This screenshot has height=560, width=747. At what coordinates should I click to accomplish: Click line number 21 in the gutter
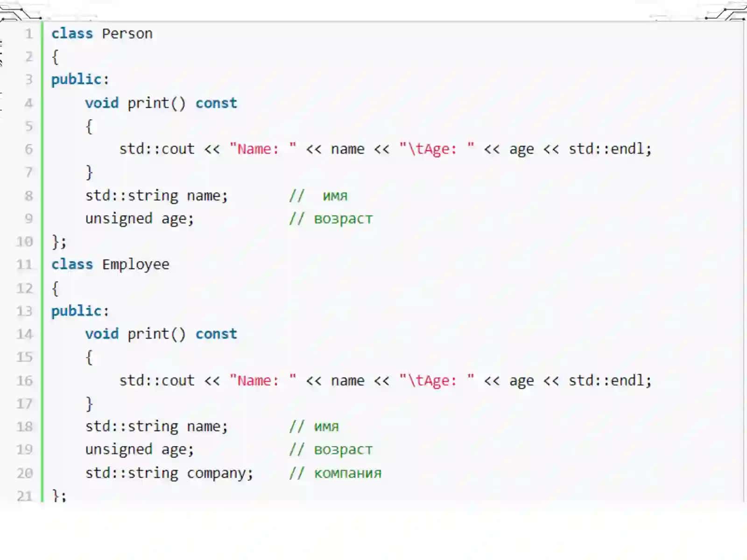click(x=25, y=496)
